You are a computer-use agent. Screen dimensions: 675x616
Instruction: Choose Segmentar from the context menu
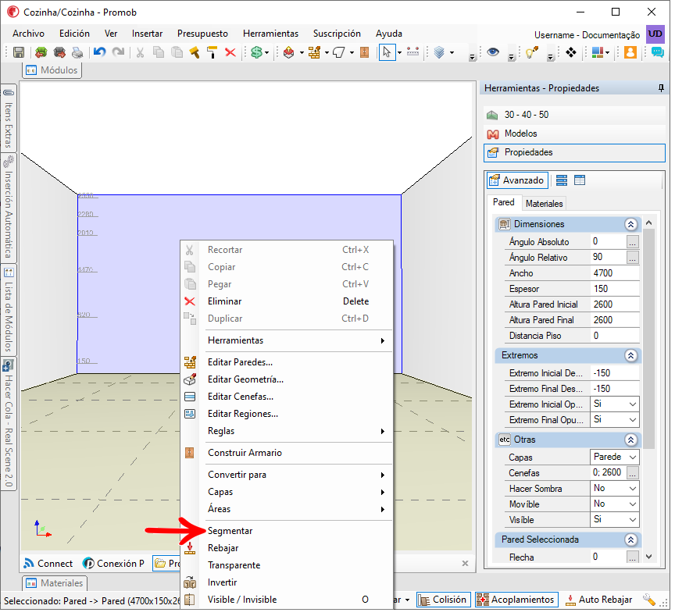(x=230, y=531)
